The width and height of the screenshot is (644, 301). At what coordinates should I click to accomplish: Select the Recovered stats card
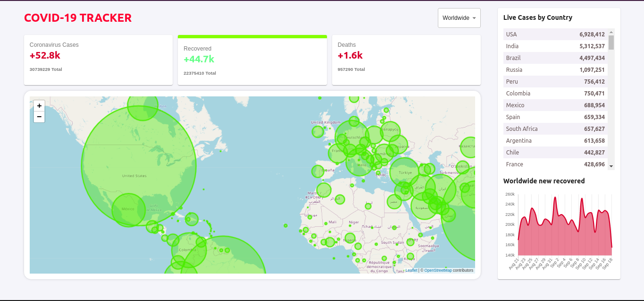[252, 61]
